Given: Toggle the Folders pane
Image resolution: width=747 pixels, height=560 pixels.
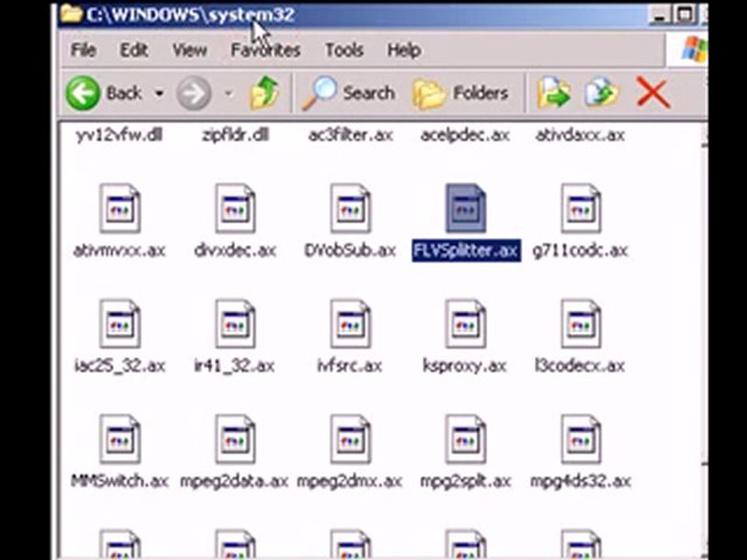Looking at the screenshot, I should click(x=460, y=93).
